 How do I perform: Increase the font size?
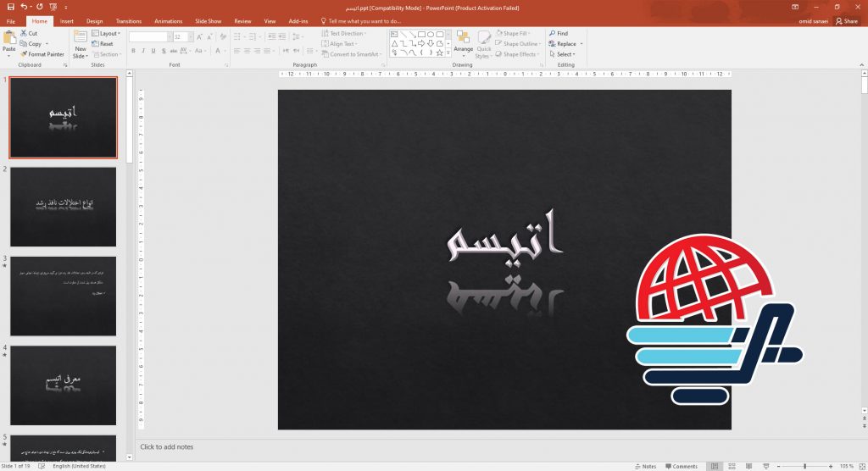(x=199, y=36)
